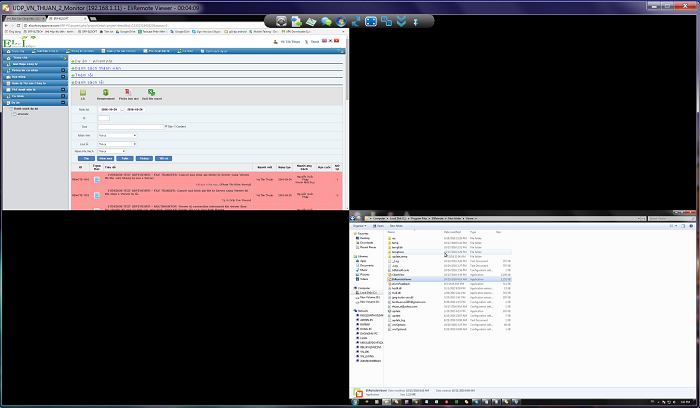Open the second filter dropdown under search field

tap(117, 144)
